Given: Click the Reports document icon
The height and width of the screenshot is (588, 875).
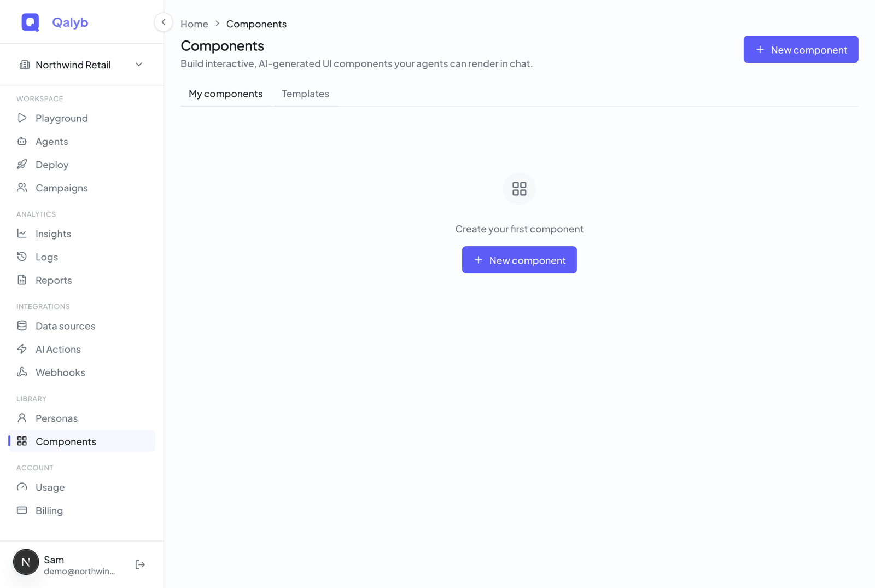Looking at the screenshot, I should click(x=22, y=280).
